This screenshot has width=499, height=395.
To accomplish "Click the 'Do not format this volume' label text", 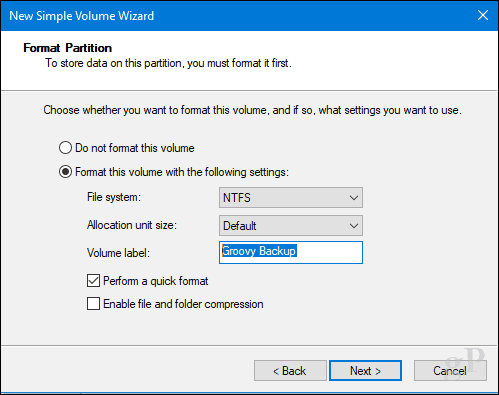I will [x=135, y=148].
